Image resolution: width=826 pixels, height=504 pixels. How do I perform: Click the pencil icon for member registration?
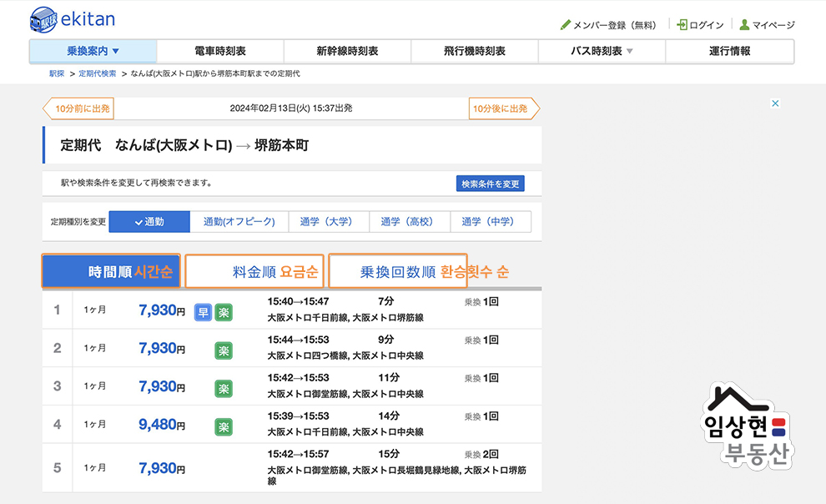(x=565, y=25)
